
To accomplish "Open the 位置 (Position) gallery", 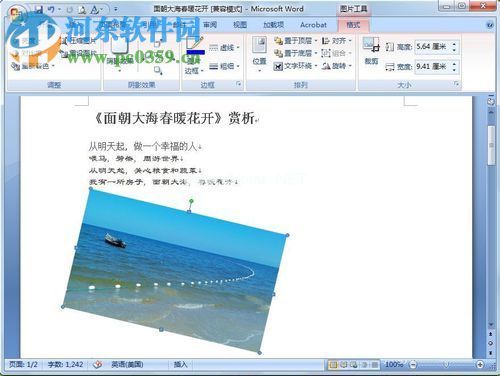I will click(259, 55).
